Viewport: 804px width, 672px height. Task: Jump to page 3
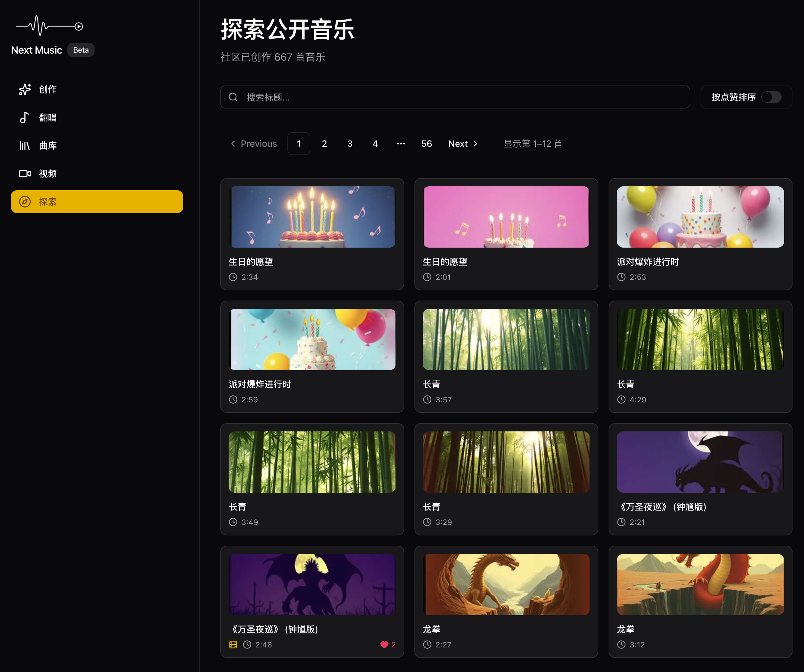click(x=350, y=144)
